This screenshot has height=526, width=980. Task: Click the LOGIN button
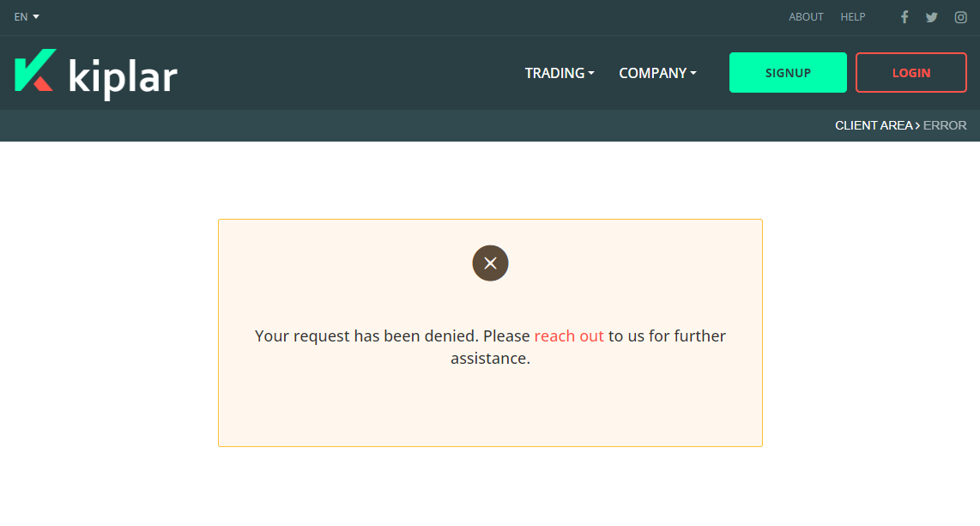pyautogui.click(x=911, y=72)
